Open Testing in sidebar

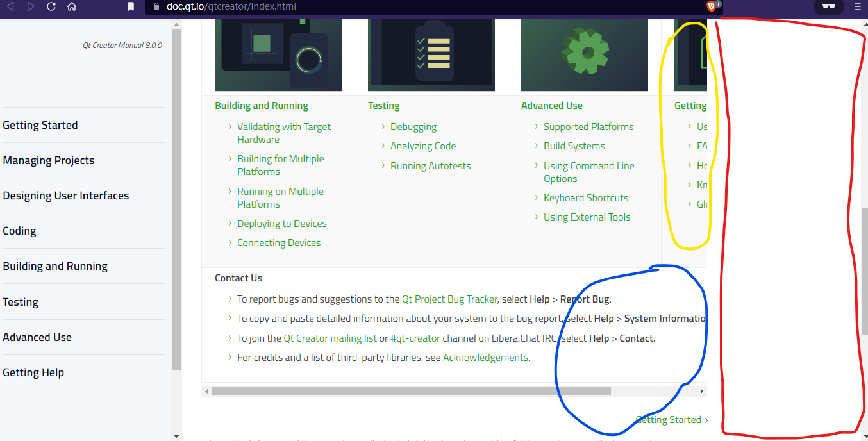(x=21, y=302)
